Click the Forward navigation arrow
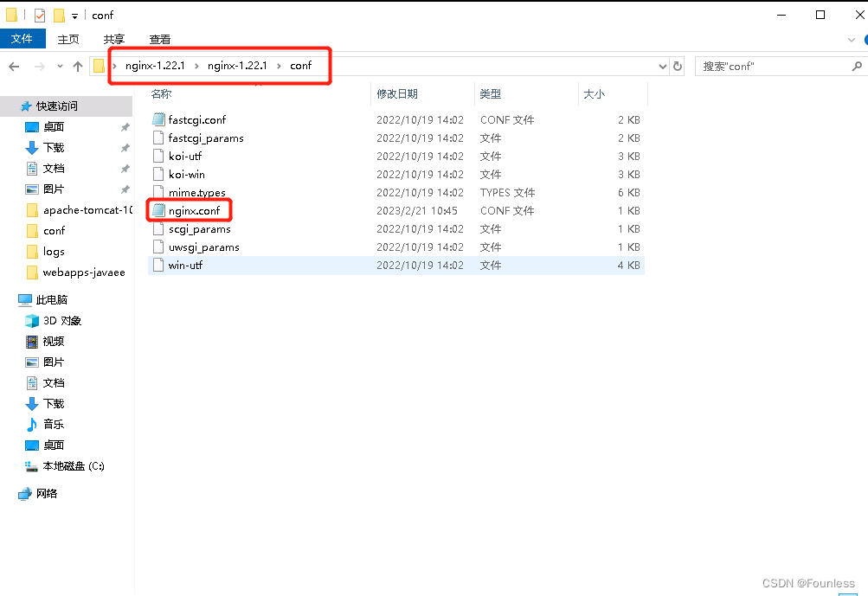 coord(39,67)
